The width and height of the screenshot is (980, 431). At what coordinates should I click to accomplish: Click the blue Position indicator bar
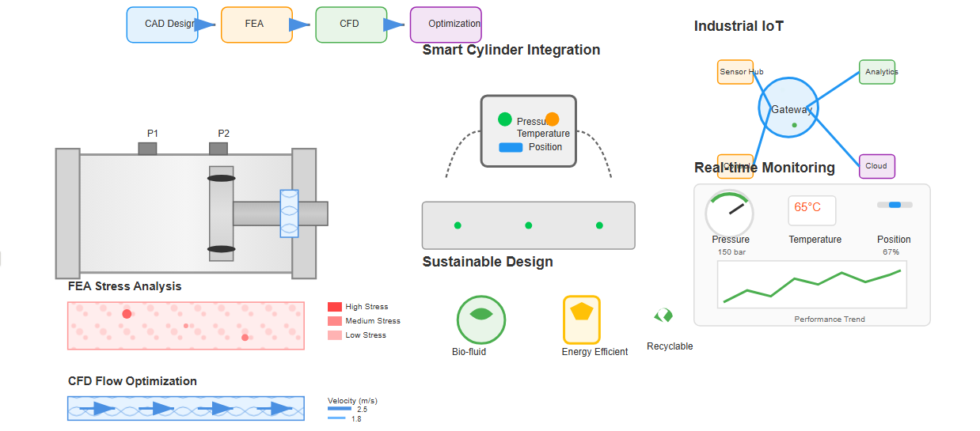coord(511,147)
